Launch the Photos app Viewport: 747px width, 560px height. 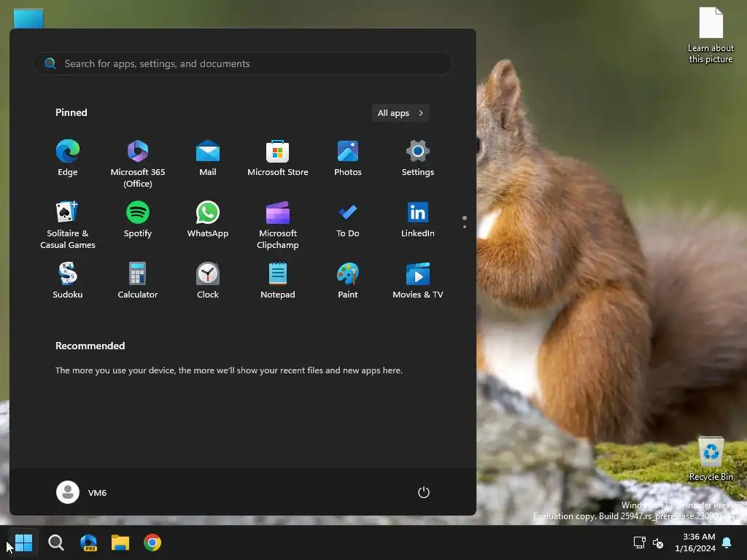coord(348,158)
